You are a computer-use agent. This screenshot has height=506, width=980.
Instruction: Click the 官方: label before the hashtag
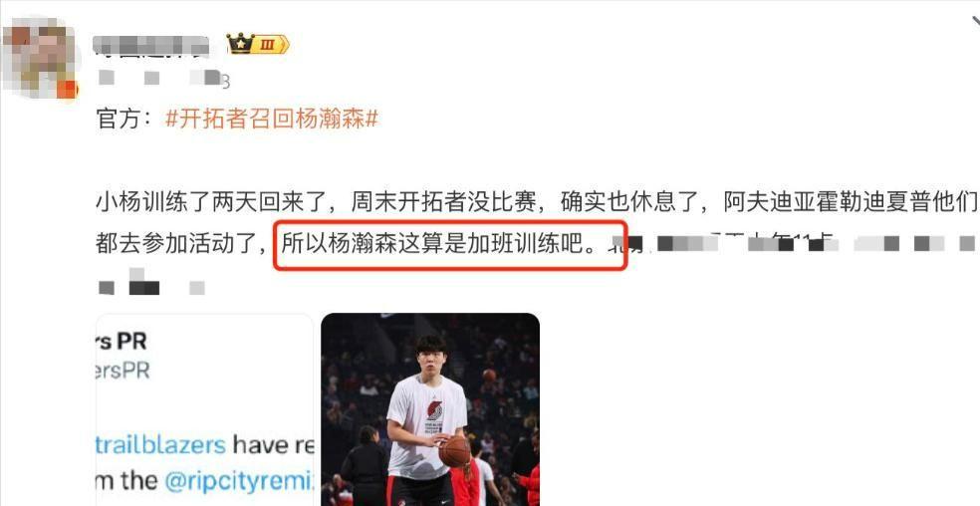(x=125, y=119)
